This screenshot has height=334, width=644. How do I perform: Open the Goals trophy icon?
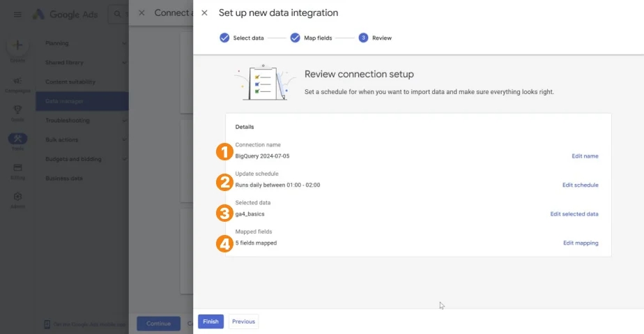[17, 109]
